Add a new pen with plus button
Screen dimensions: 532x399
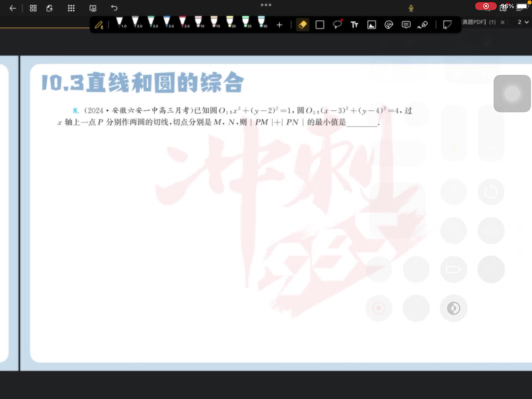tap(279, 25)
